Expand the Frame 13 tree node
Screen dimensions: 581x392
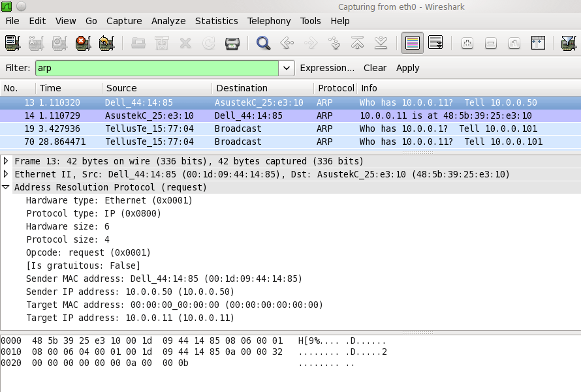[x=6, y=161]
